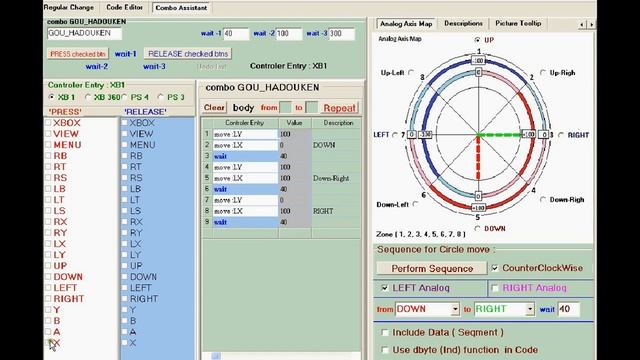Click the combo name field GOU_HADOUKEN
This screenshot has width=640, height=360.
click(84, 33)
